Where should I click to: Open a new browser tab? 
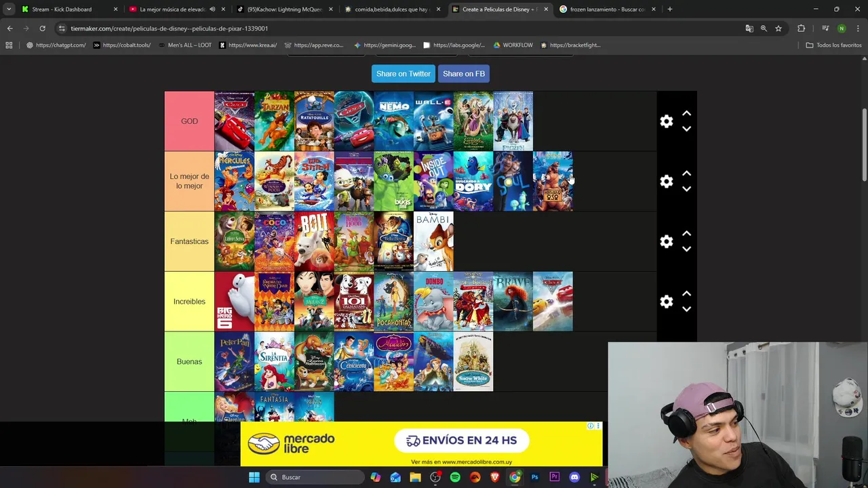click(670, 9)
